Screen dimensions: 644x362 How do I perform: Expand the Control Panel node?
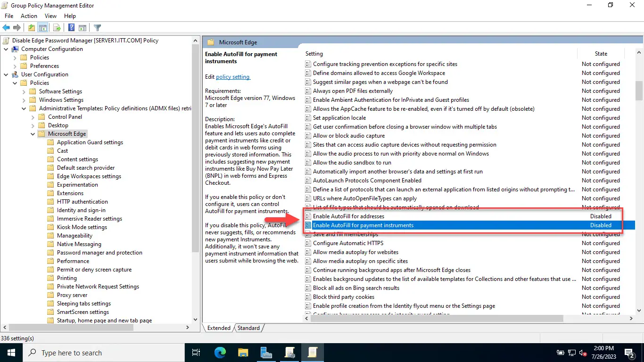point(33,117)
